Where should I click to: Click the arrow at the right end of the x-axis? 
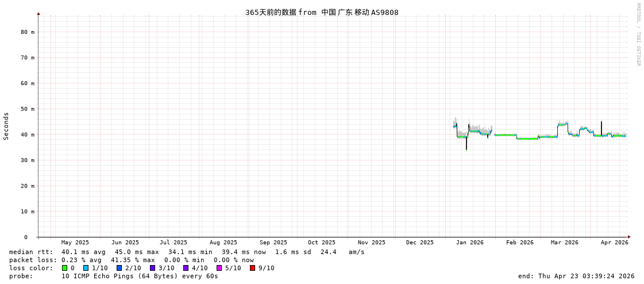629,237
